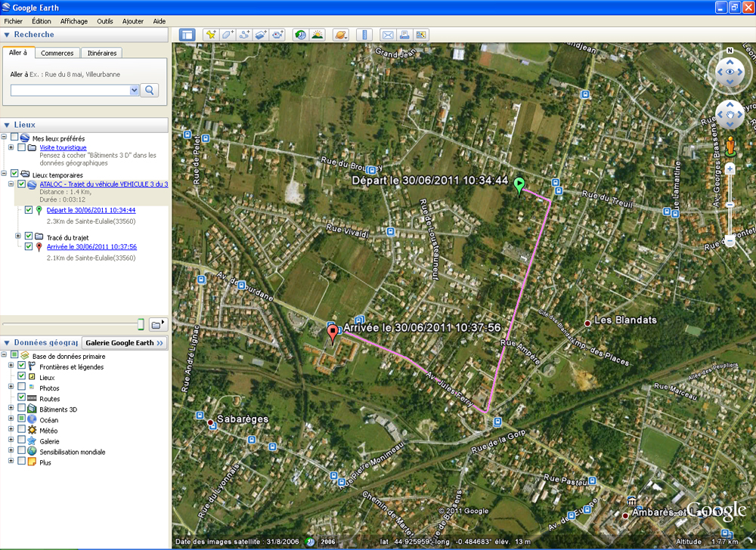
Task: Toggle the sidebar panel toolbar button
Action: pyautogui.click(x=187, y=35)
